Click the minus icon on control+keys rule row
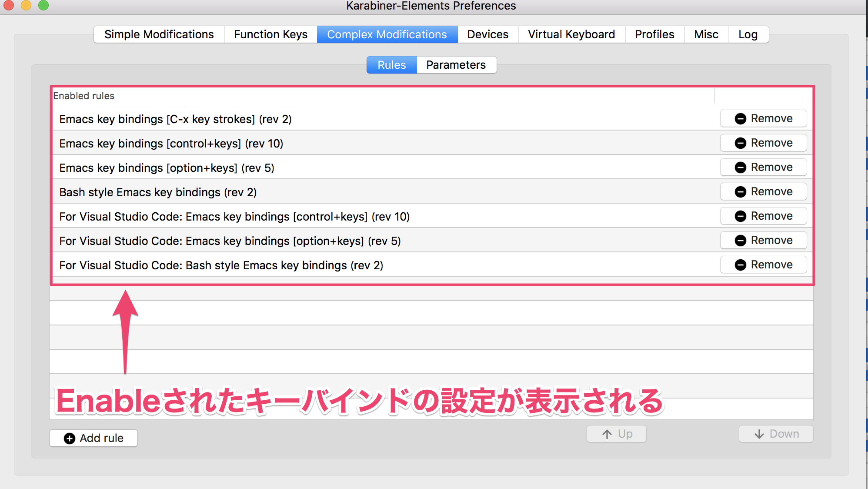Viewport: 868px width, 489px height. pyautogui.click(x=741, y=143)
